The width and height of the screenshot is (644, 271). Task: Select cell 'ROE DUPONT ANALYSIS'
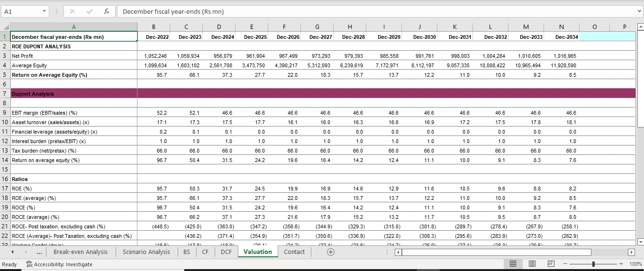tap(73, 46)
